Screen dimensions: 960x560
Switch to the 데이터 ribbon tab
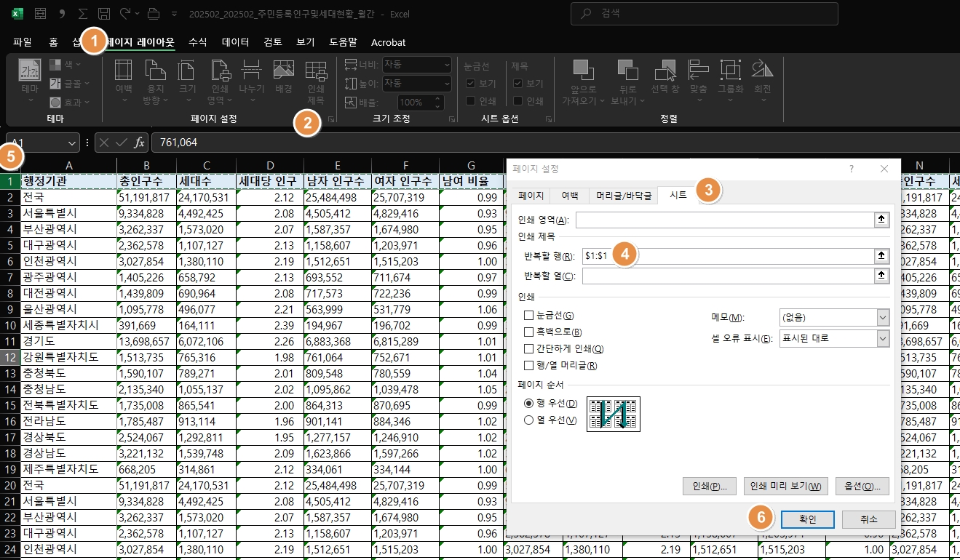point(236,42)
